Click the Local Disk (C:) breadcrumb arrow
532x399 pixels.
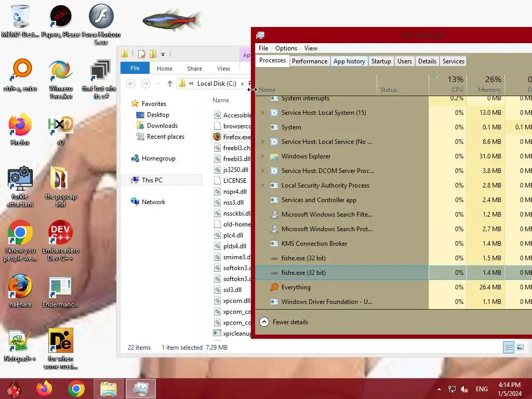pyautogui.click(x=242, y=84)
